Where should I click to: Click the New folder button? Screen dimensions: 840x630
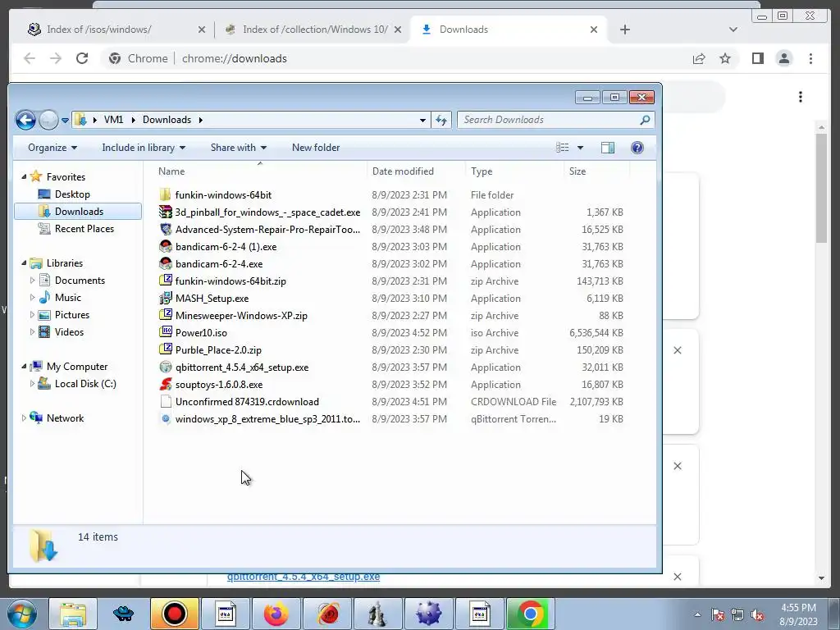click(316, 148)
